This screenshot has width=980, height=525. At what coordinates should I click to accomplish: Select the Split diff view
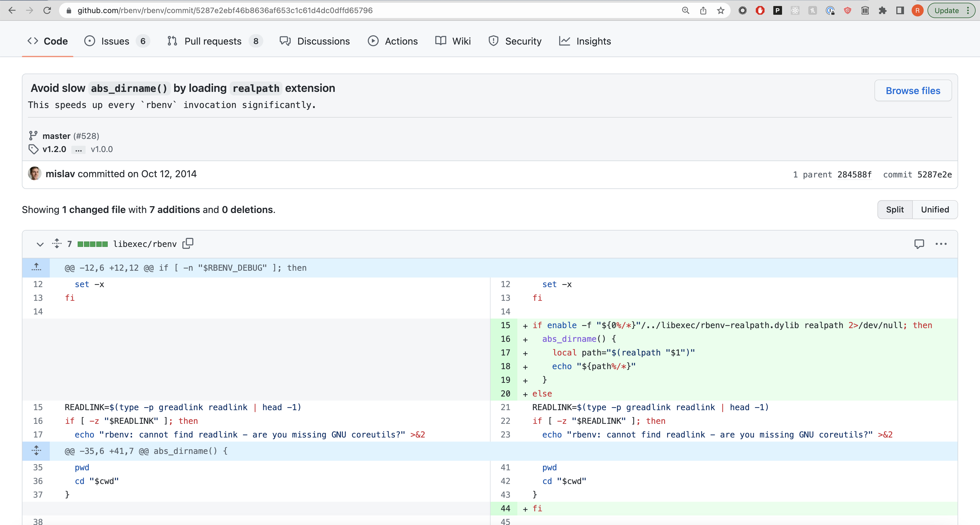pos(895,210)
